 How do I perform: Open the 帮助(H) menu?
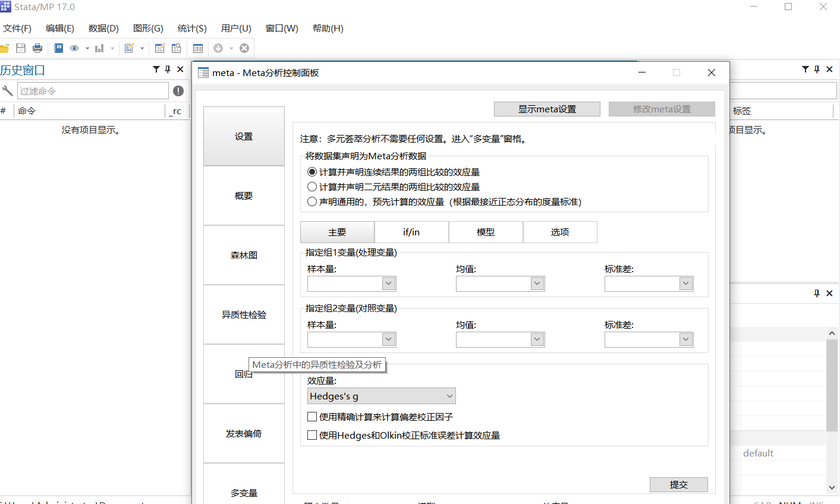click(328, 28)
